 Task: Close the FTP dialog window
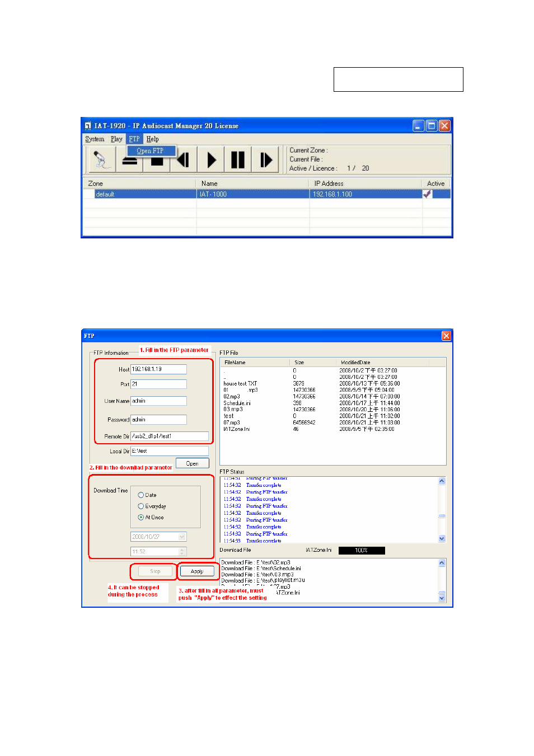446,336
